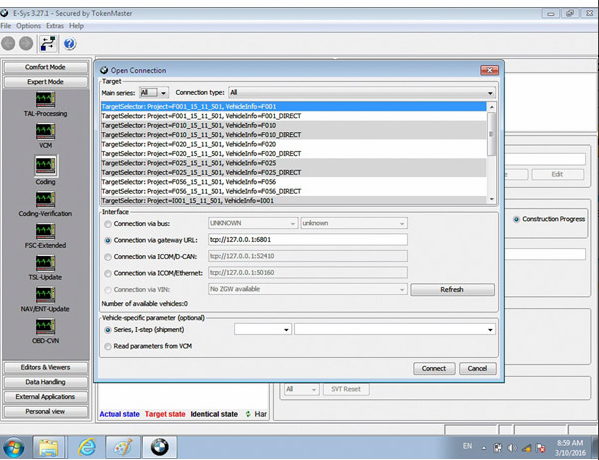
Task: Open the No ZGW available dropdown
Action: tap(308, 289)
